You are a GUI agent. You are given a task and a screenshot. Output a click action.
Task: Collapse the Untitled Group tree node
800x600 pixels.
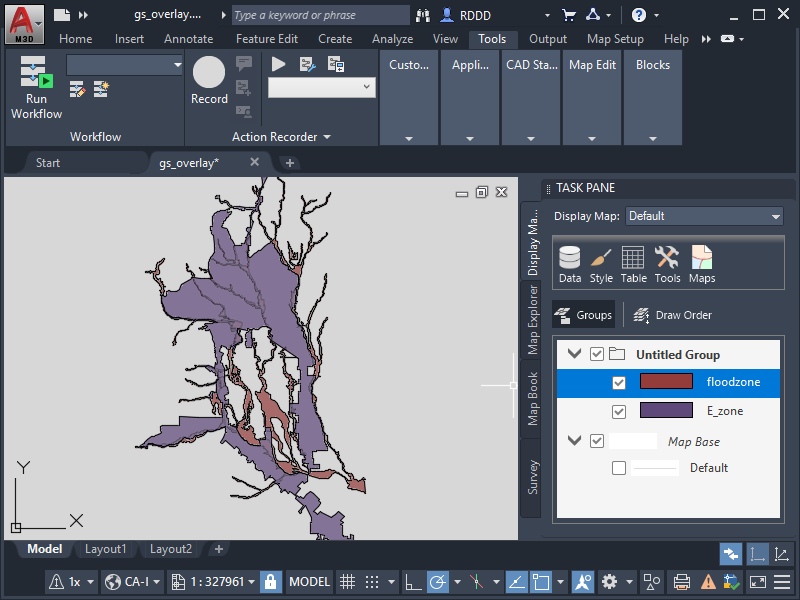point(574,354)
